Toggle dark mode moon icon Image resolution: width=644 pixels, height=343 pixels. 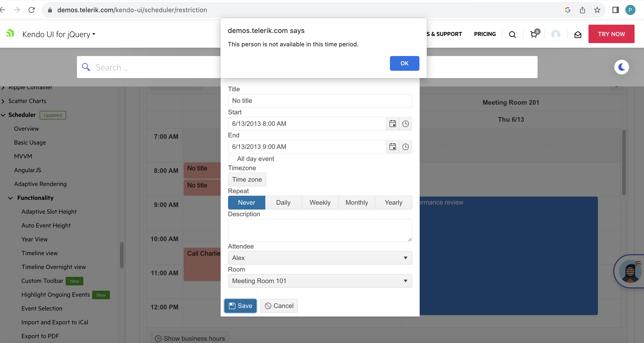click(621, 67)
